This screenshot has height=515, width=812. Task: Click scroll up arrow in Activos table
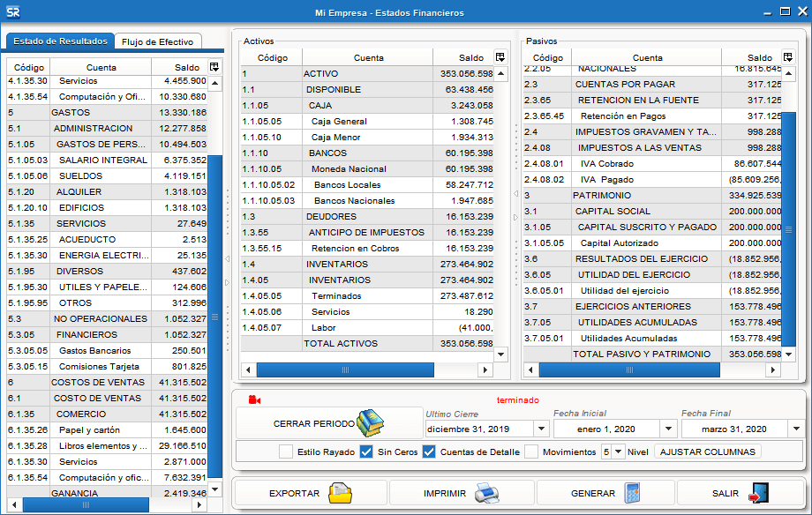[x=500, y=73]
